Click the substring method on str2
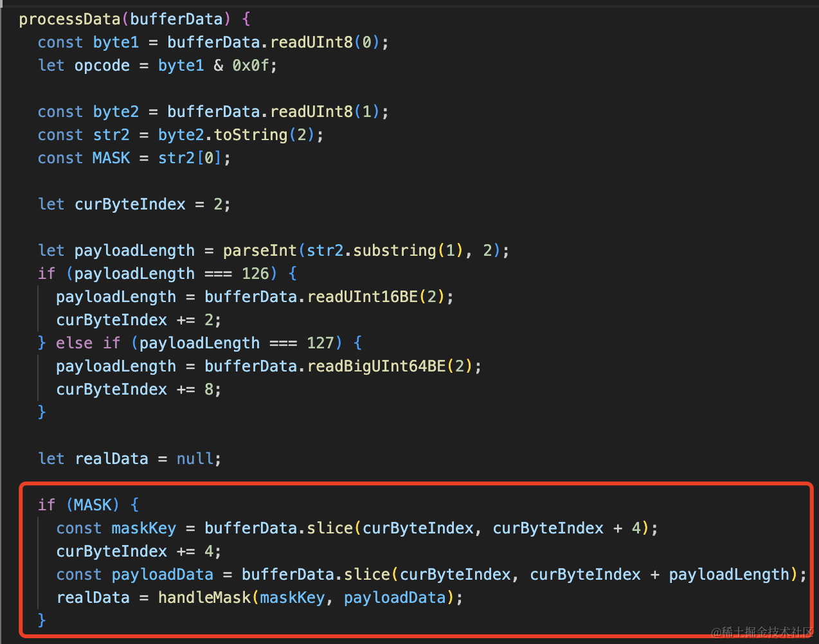The image size is (819, 644). click(395, 251)
